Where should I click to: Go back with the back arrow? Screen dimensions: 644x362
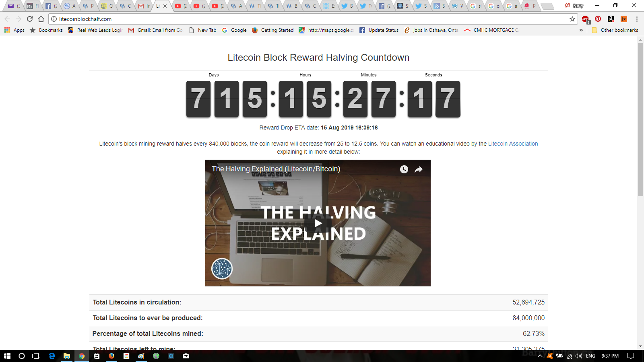(x=7, y=19)
